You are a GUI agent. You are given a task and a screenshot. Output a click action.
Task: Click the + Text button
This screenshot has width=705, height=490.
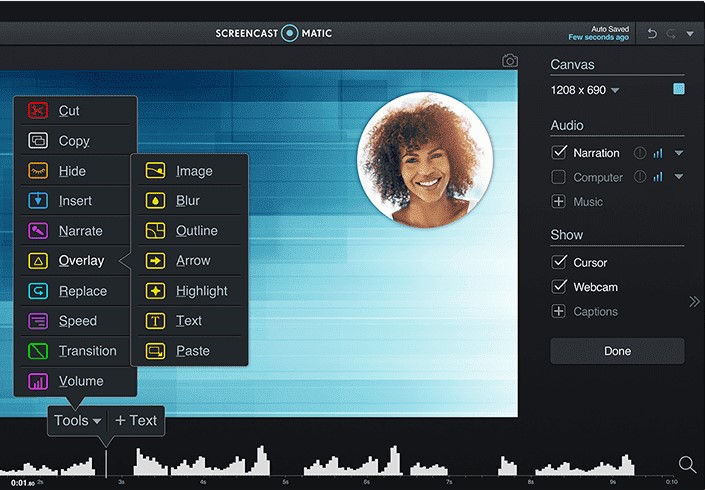point(136,421)
